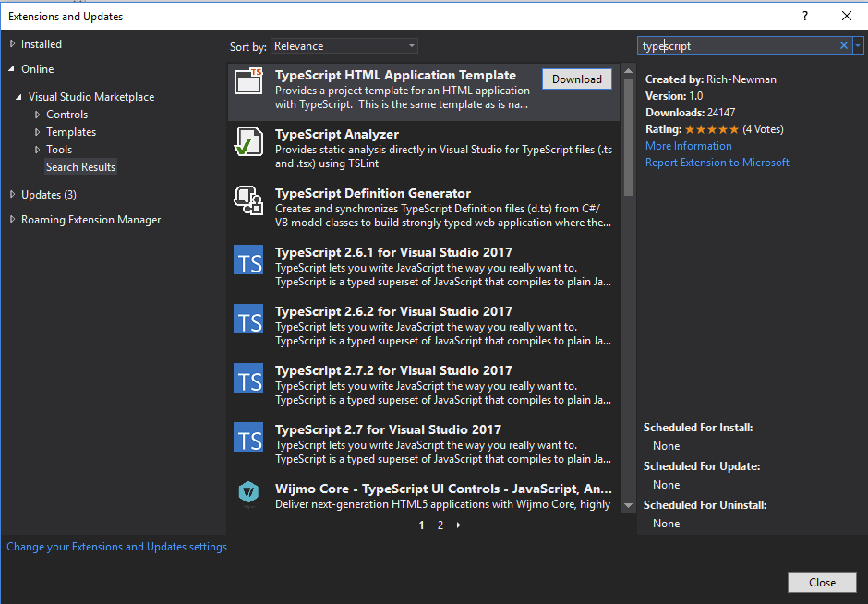This screenshot has width=868, height=604.
Task: Click the TS icon for TypeScript 2.6.1
Action: tap(250, 260)
